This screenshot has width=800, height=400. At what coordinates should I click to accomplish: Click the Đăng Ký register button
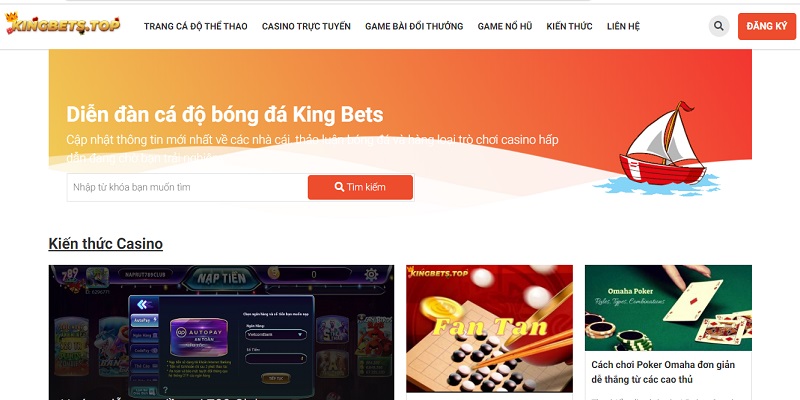point(767,26)
